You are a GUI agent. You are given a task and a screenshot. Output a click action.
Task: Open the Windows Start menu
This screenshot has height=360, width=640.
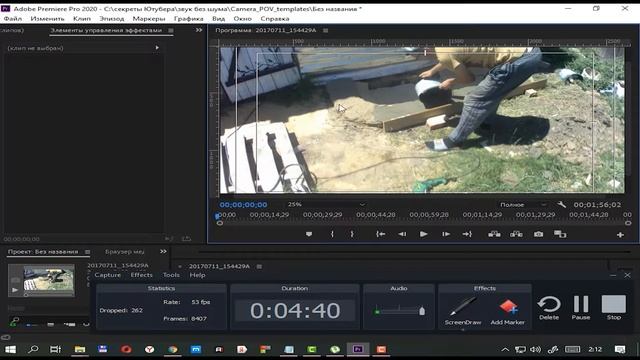coord(10,349)
